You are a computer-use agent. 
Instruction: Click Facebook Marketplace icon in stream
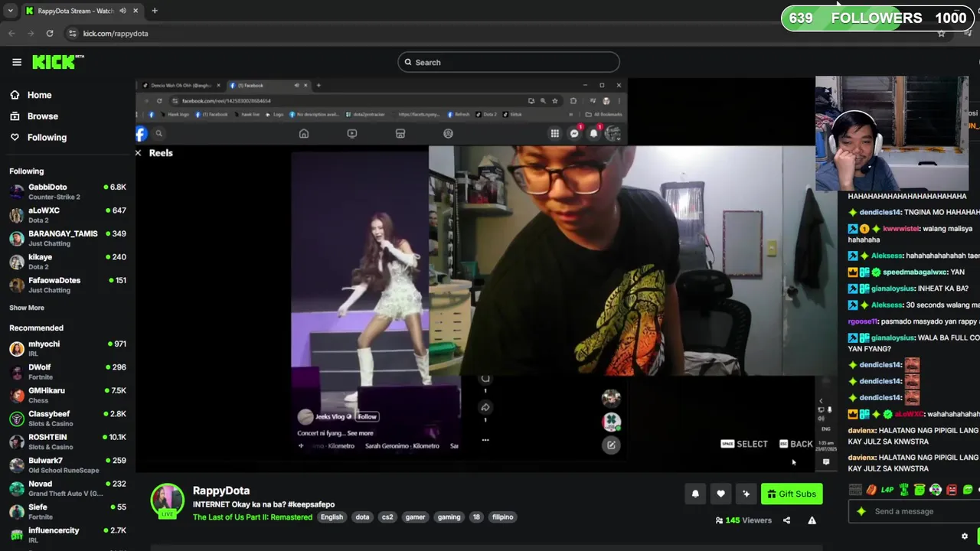click(400, 134)
